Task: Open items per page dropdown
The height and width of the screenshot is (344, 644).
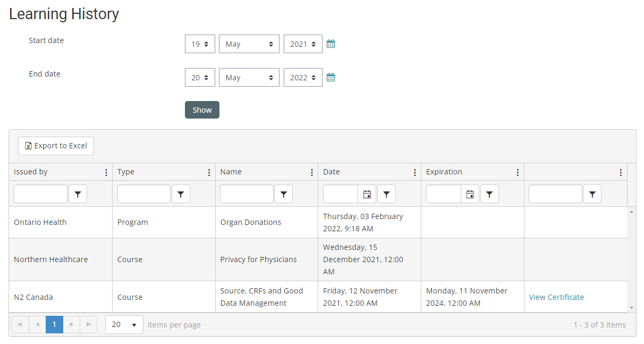Action: tap(124, 325)
